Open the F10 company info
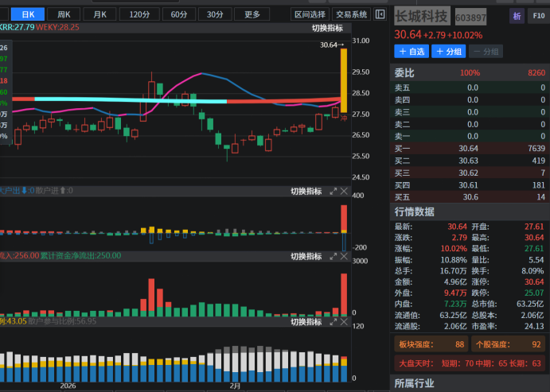This screenshot has height=392, width=550. pyautogui.click(x=537, y=17)
